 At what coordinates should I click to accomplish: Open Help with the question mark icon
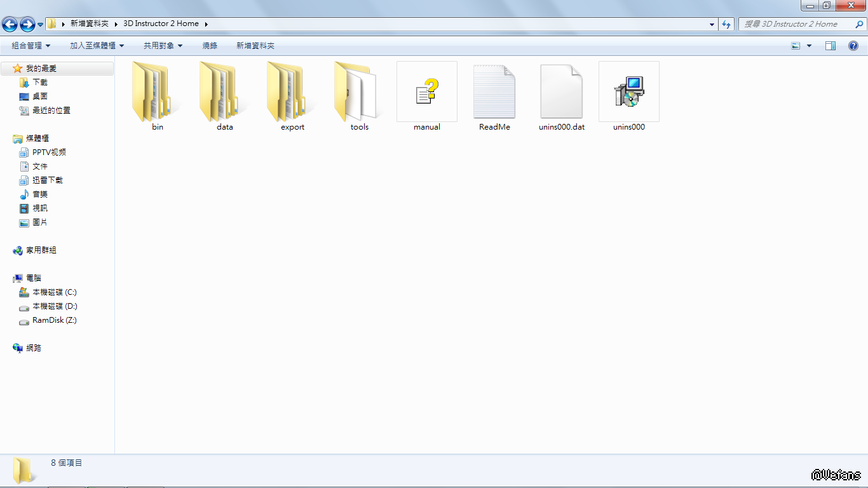click(x=853, y=46)
